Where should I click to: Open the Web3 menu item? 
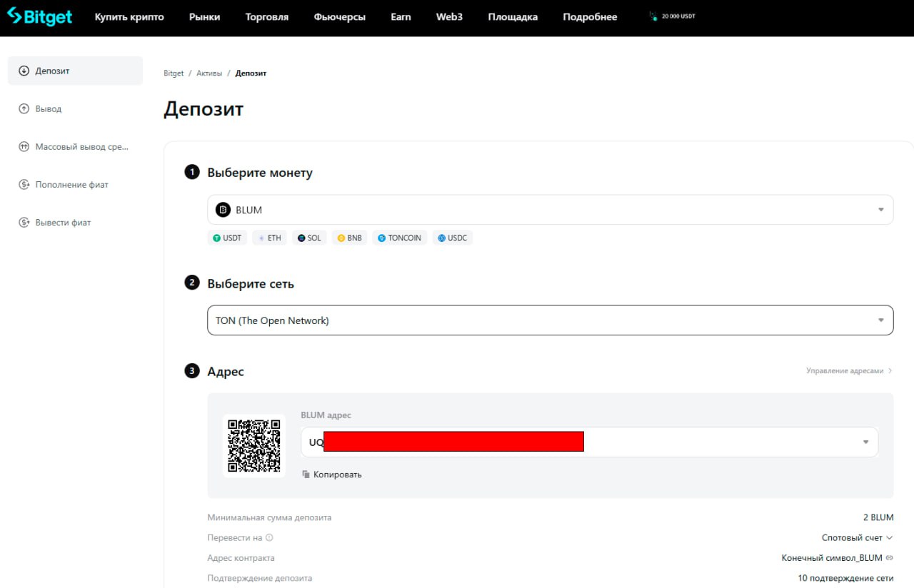449,17
